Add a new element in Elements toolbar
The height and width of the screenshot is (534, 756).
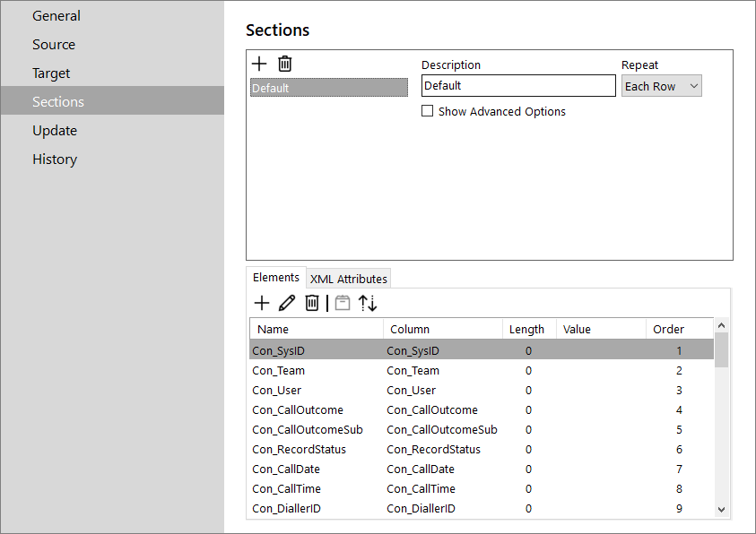[261, 303]
